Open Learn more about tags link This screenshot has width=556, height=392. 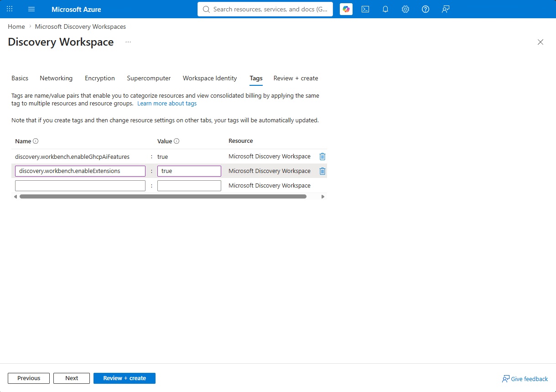tap(167, 104)
